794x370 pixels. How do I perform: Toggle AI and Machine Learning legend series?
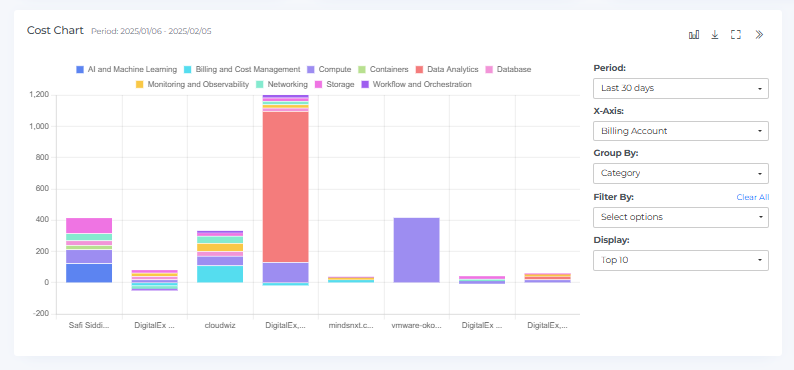coord(126,69)
